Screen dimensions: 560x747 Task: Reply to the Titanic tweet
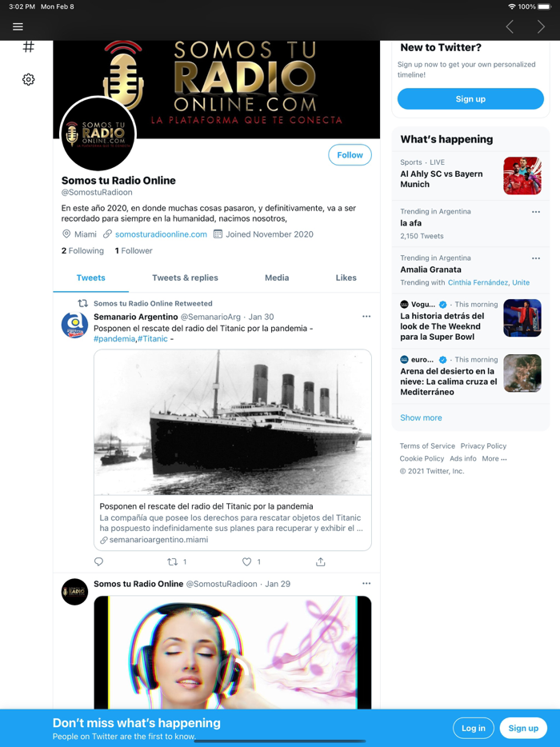tap(98, 561)
